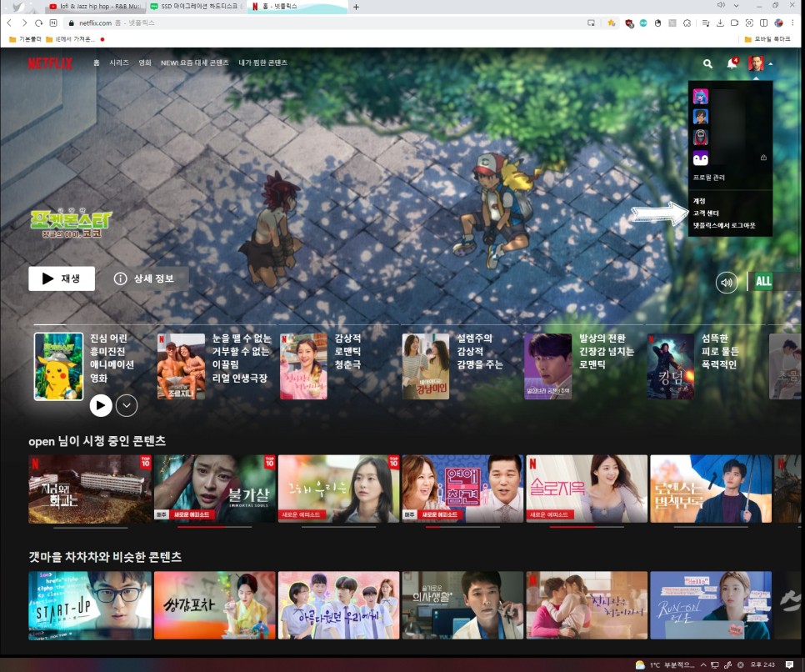This screenshot has height=672, width=805.
Task: Open the Netflix search magnifier
Action: [707, 63]
